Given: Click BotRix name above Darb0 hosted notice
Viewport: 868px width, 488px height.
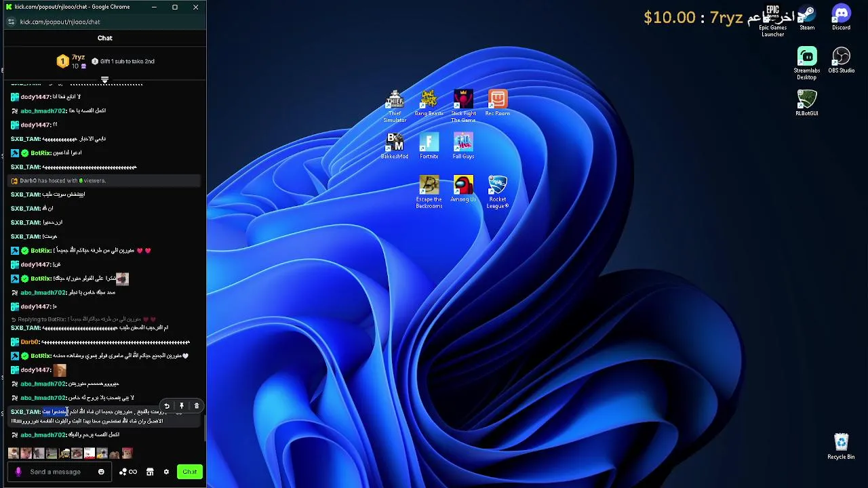Looking at the screenshot, I should coord(41,153).
